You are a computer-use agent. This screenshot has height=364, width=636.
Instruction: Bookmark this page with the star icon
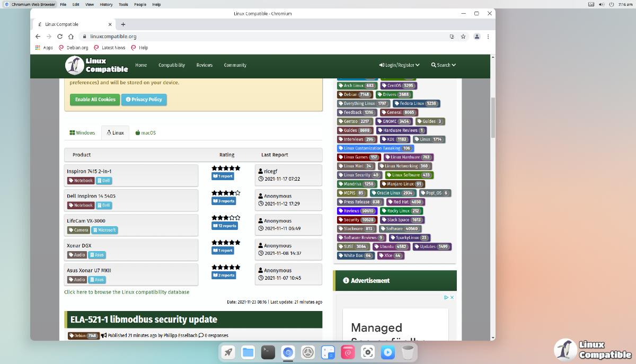point(463,37)
